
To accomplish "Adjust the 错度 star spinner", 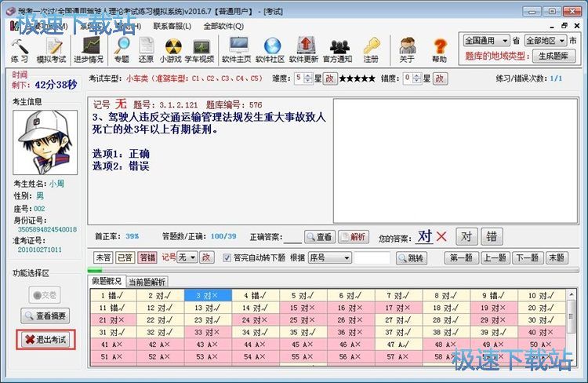I will point(417,78).
